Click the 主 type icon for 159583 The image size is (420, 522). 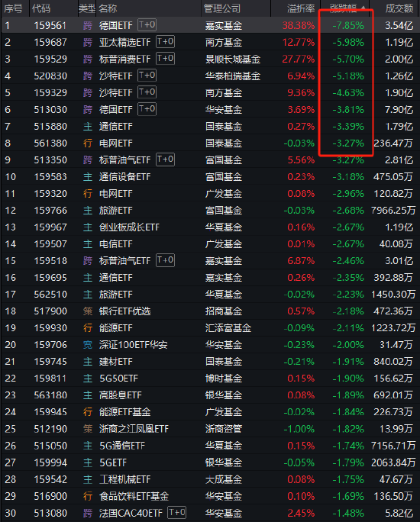tap(88, 177)
